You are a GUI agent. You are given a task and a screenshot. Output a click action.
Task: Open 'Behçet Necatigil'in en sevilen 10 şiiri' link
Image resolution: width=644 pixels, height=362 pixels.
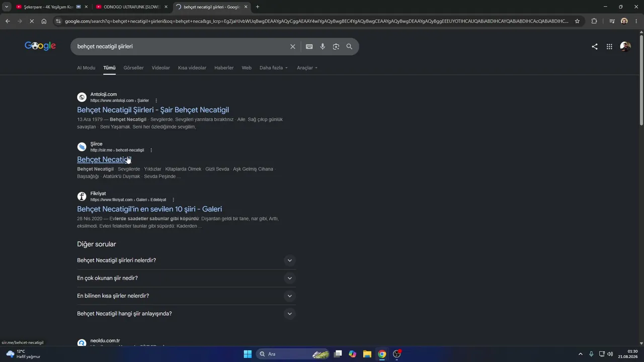(x=149, y=209)
